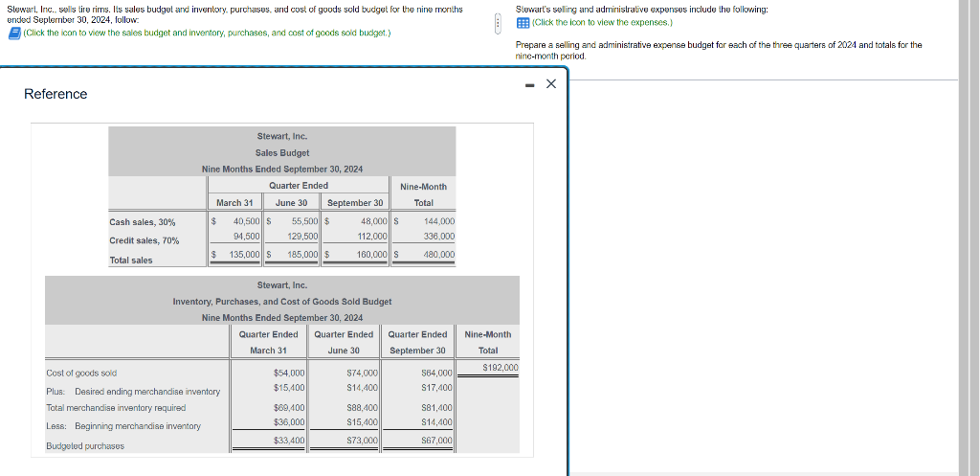This screenshot has height=476, width=980.
Task: Close the Reference popup window
Action: 550,84
